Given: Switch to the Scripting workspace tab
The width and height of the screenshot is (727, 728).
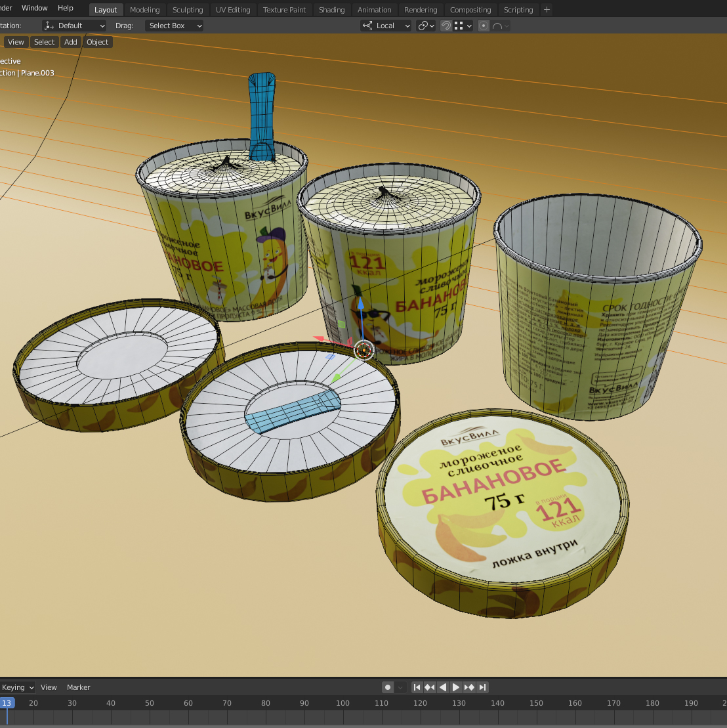Looking at the screenshot, I should pyautogui.click(x=518, y=10).
